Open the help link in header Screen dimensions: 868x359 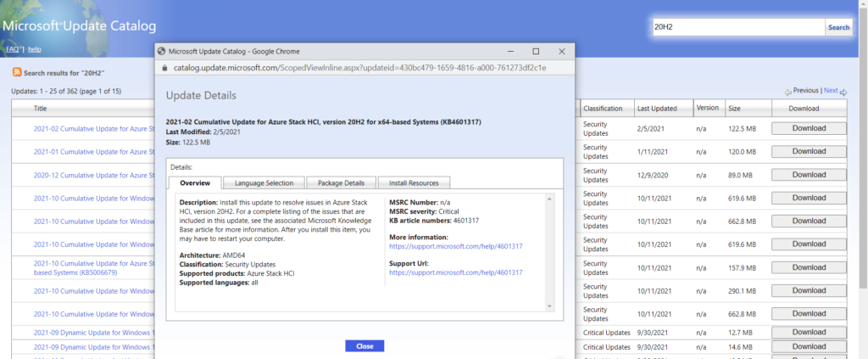(34, 49)
